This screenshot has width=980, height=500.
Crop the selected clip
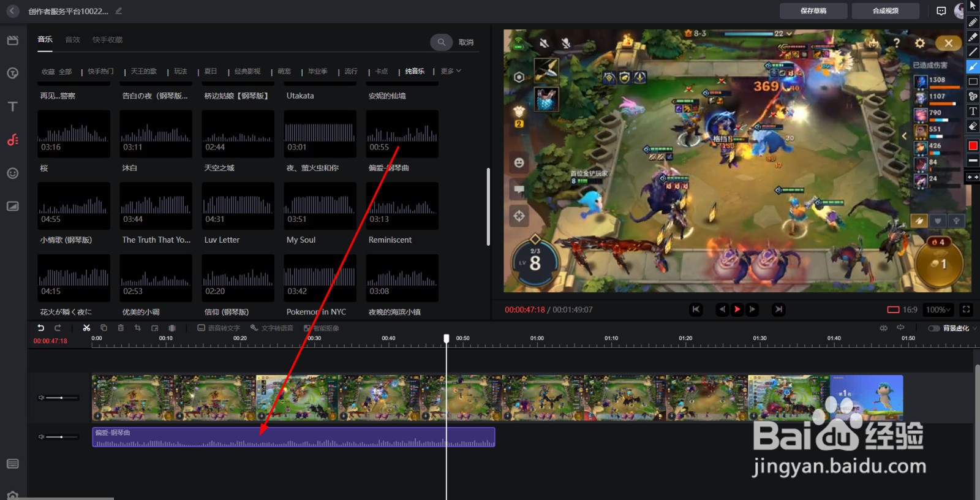click(x=138, y=328)
